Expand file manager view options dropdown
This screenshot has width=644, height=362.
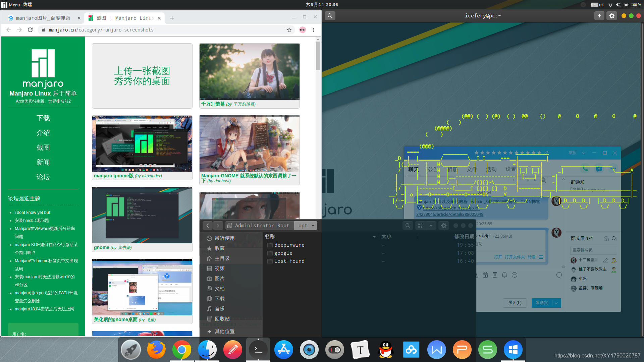(x=431, y=226)
